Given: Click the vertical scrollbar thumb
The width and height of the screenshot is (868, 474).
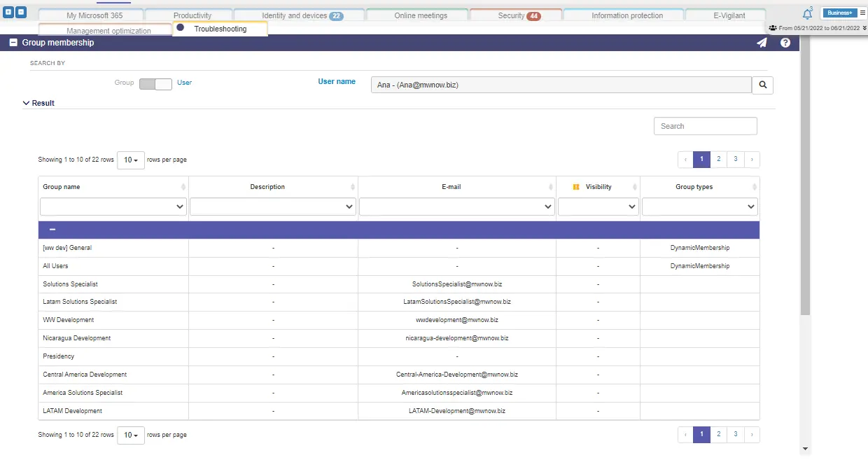Looking at the screenshot, I should (x=805, y=175).
